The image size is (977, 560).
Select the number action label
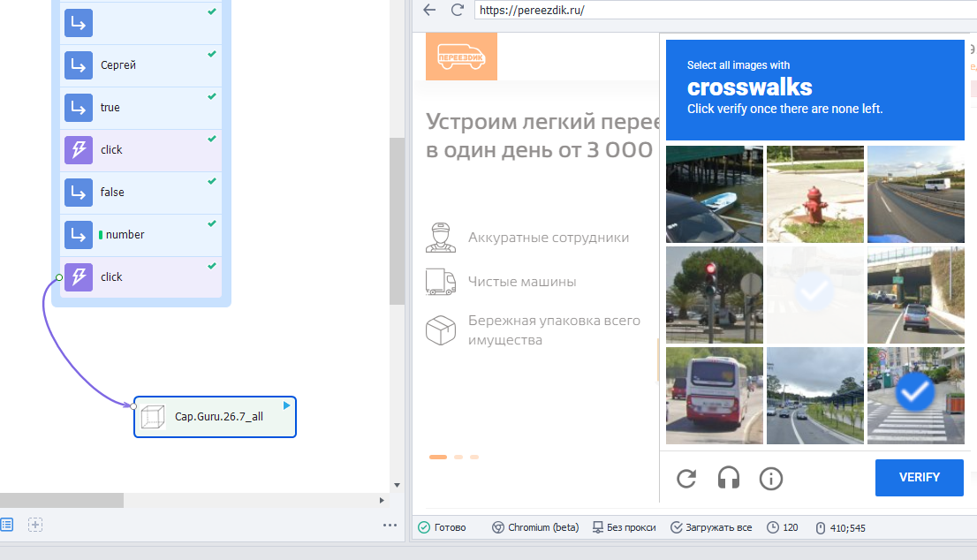pyautogui.click(x=125, y=234)
